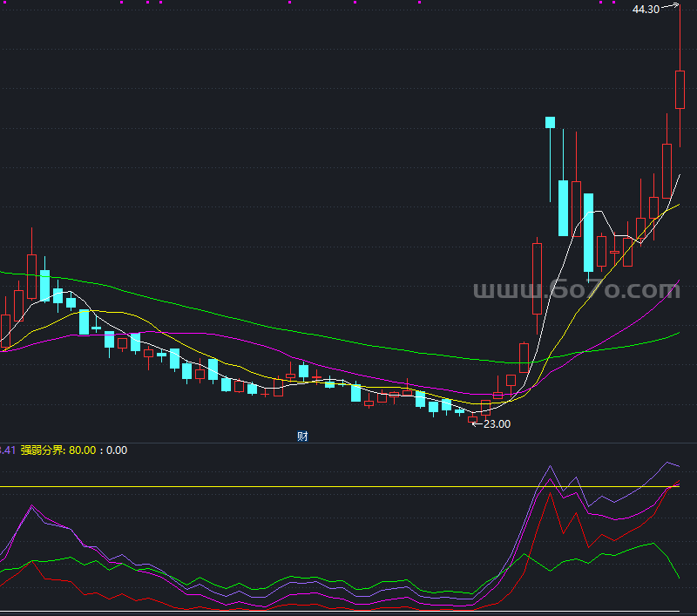Click the 23.00 low price label
The height and width of the screenshot is (616, 697).
[497, 424]
